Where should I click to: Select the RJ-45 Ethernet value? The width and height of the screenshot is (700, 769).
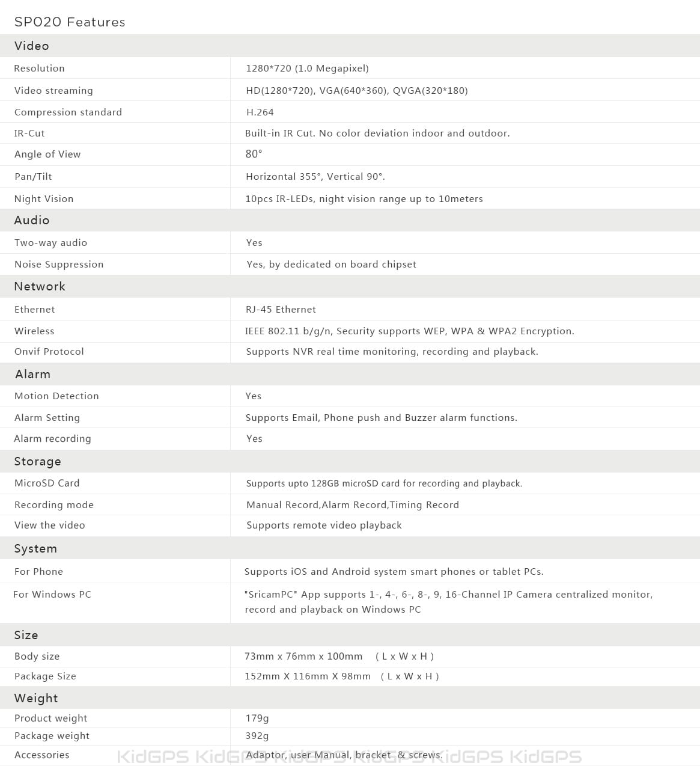281,310
